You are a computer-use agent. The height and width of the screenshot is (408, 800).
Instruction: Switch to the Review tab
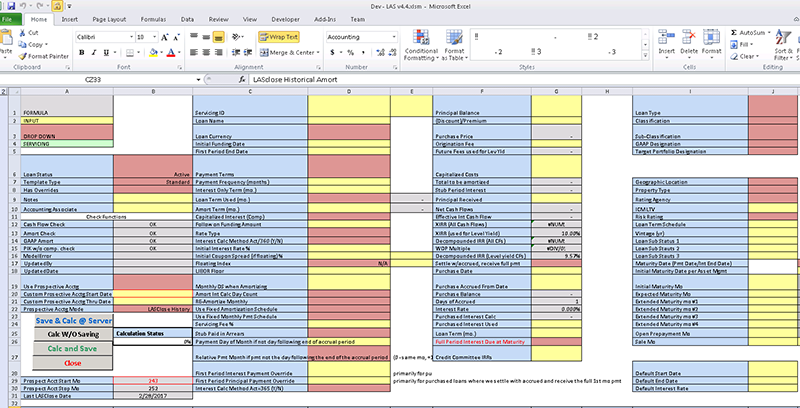coord(218,19)
